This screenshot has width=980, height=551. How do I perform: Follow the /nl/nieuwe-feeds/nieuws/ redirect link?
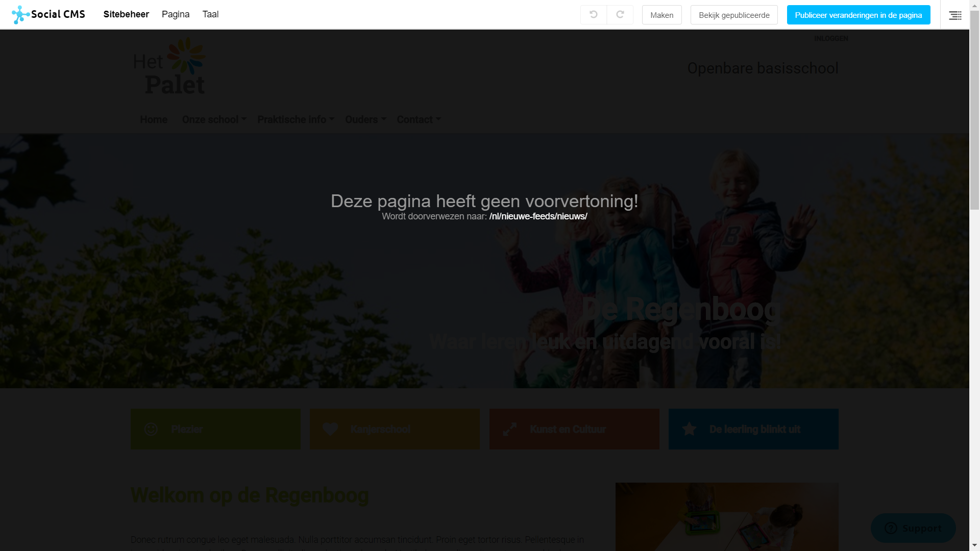tap(538, 216)
